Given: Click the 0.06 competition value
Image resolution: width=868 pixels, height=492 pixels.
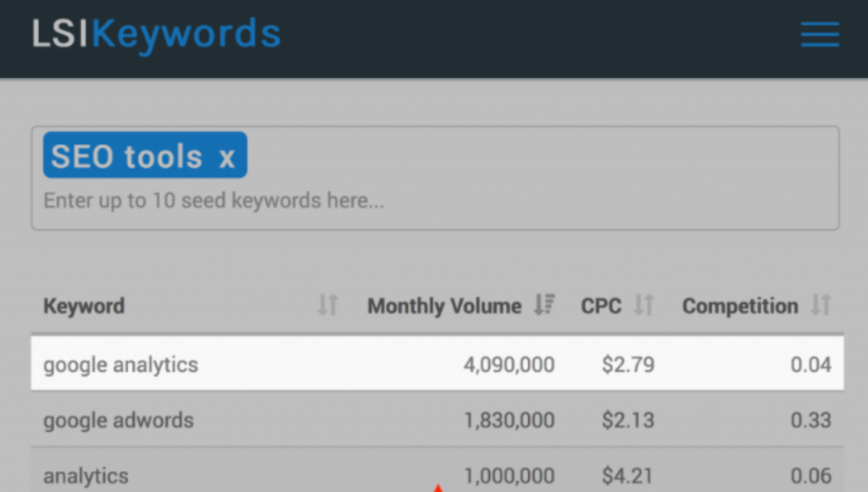Looking at the screenshot, I should tap(811, 476).
